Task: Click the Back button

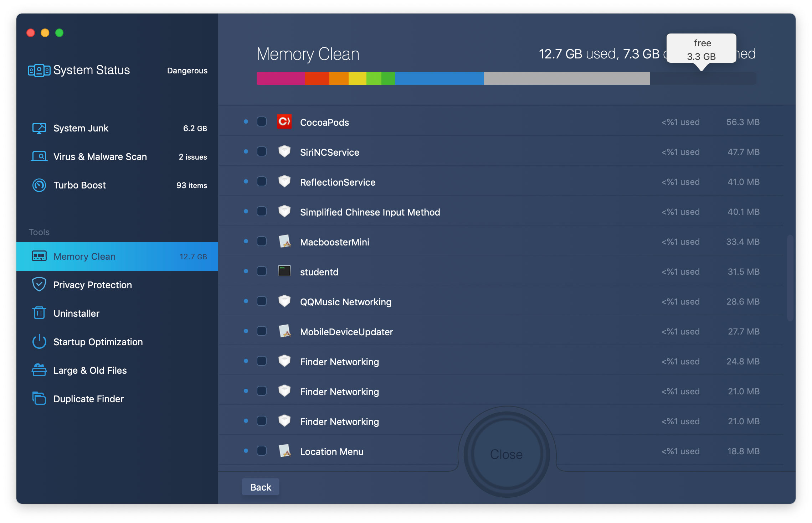Action: pos(261,487)
